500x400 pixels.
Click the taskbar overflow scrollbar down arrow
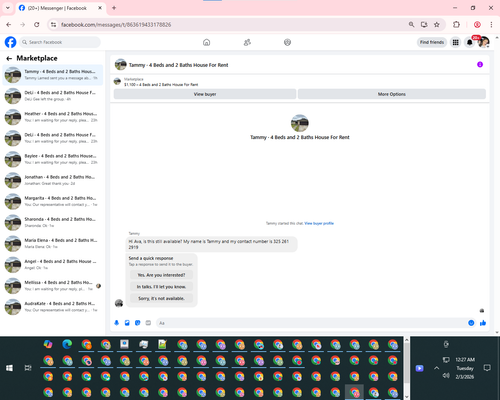click(x=406, y=397)
